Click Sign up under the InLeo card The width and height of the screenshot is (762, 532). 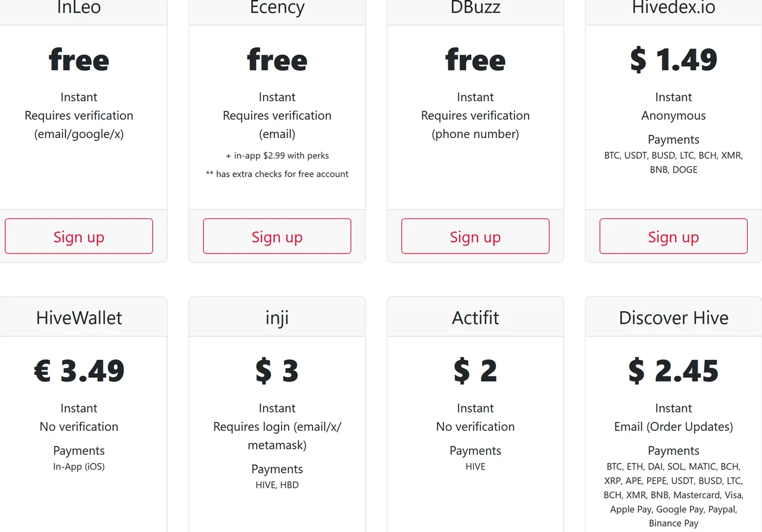[79, 236]
